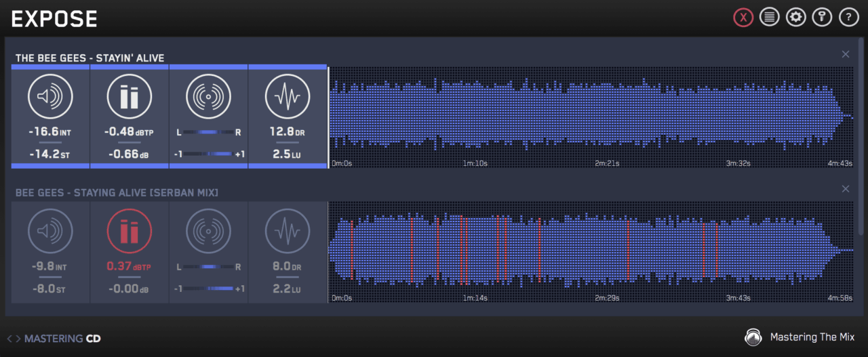Click the -0.66 dB peak value

pos(130,154)
